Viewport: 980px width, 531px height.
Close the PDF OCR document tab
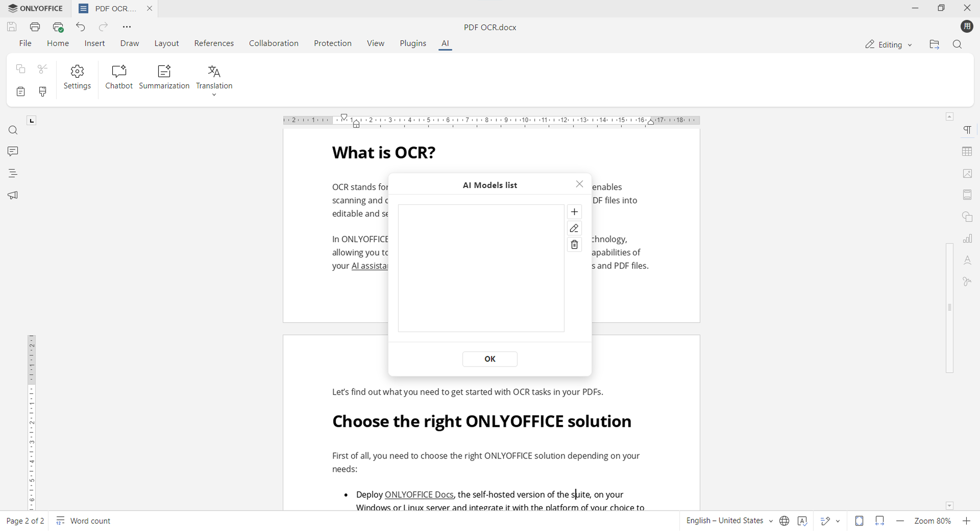149,9
